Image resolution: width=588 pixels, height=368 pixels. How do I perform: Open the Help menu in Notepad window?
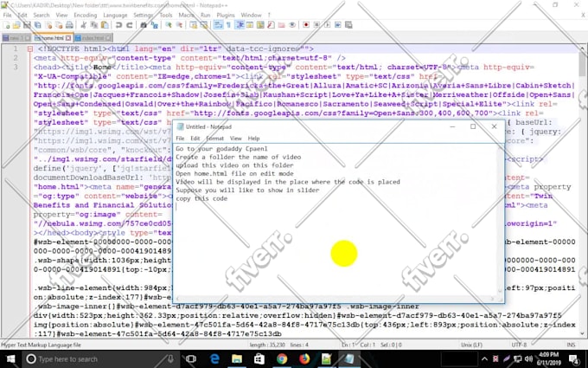coord(253,139)
